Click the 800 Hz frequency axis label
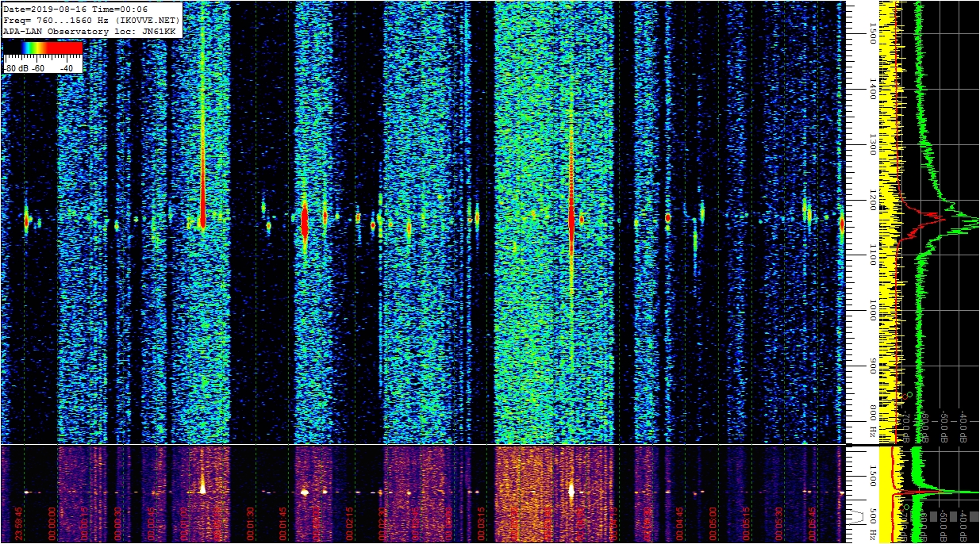The height and width of the screenshot is (544, 980). coord(872,421)
